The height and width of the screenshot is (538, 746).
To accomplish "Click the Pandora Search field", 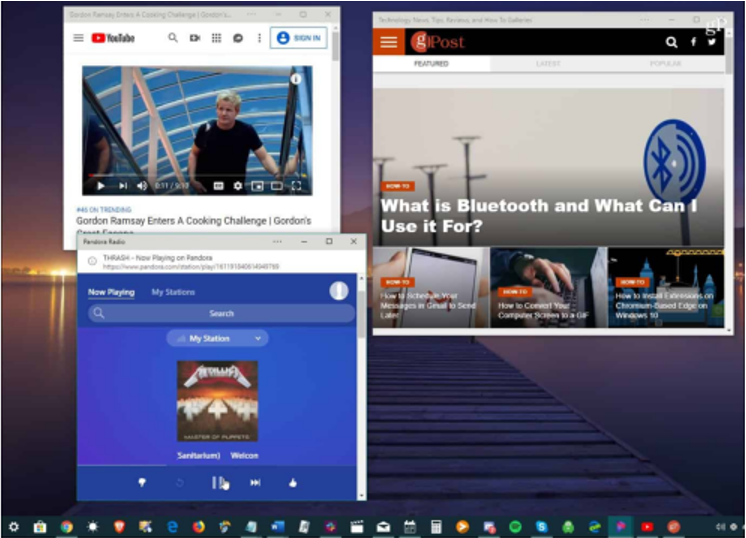I will (x=221, y=313).
